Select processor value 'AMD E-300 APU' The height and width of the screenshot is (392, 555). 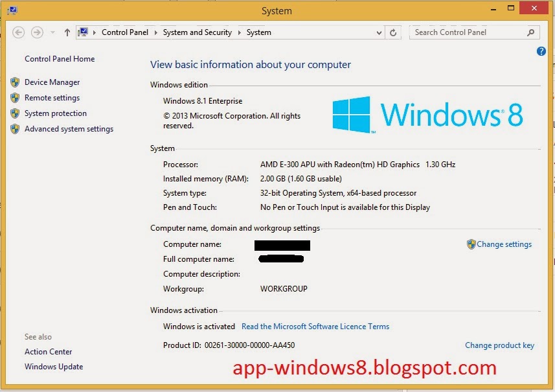click(x=288, y=165)
